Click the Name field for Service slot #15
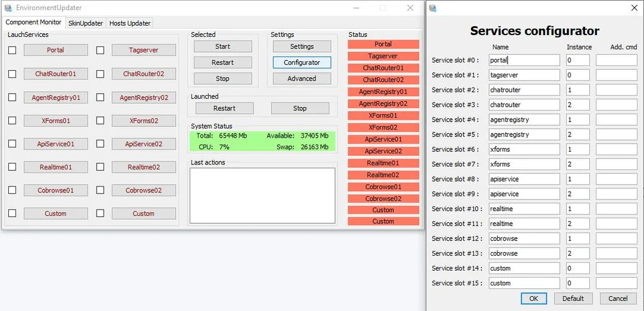Image resolution: width=644 pixels, height=311 pixels. click(525, 282)
